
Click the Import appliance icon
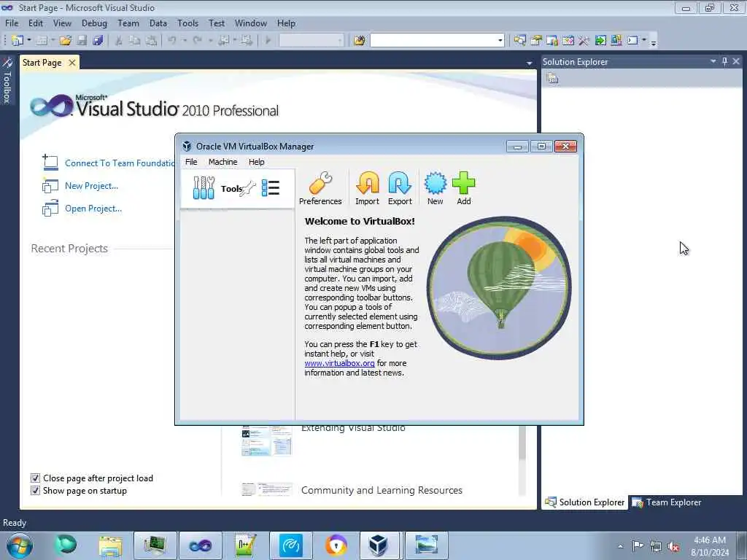click(367, 188)
